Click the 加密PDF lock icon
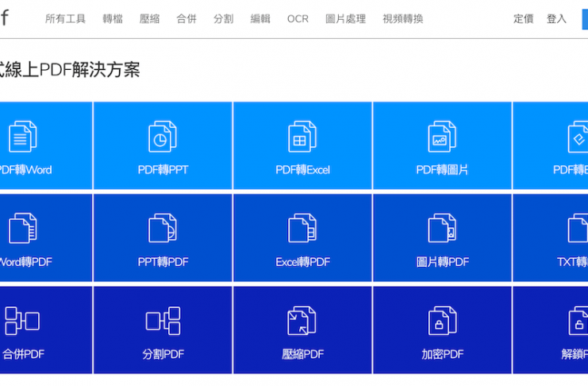Image resolution: width=588 pixels, height=386 pixels. [x=442, y=321]
